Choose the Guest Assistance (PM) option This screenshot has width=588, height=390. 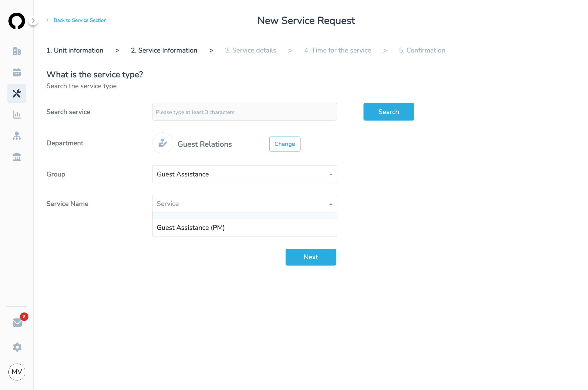click(x=245, y=228)
